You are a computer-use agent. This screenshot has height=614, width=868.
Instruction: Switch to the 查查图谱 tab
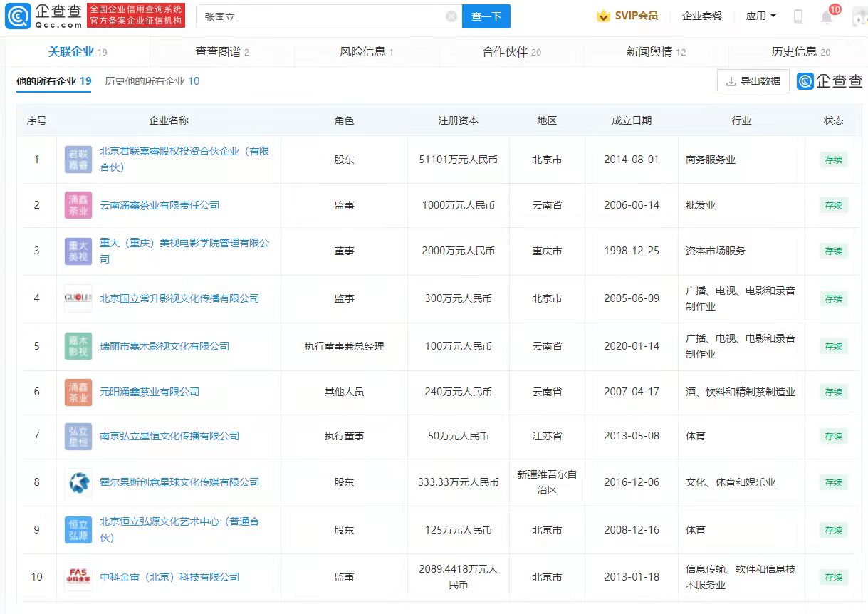point(222,52)
